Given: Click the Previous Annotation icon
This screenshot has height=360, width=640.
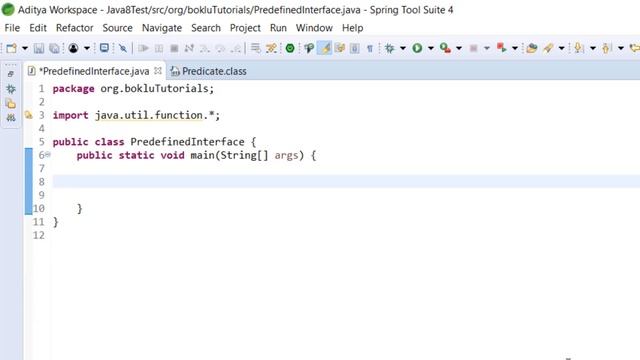Looking at the screenshot, I should [x=606, y=48].
